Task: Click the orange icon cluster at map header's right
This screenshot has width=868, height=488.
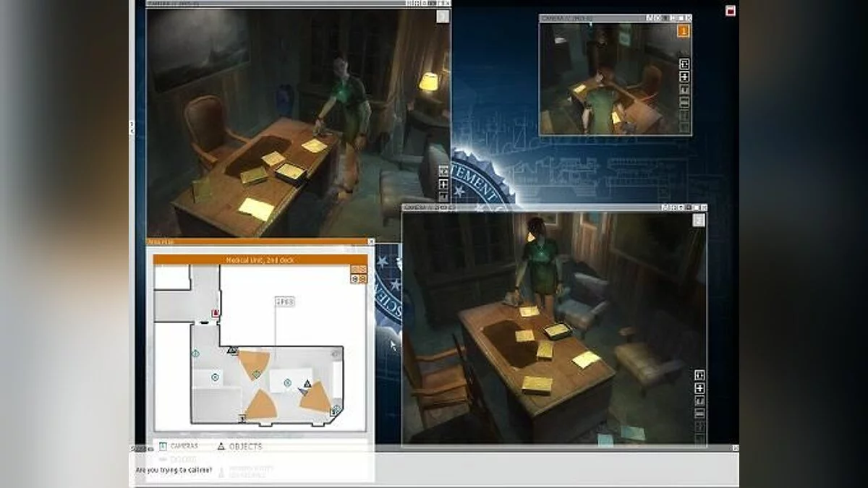Action: [359, 273]
